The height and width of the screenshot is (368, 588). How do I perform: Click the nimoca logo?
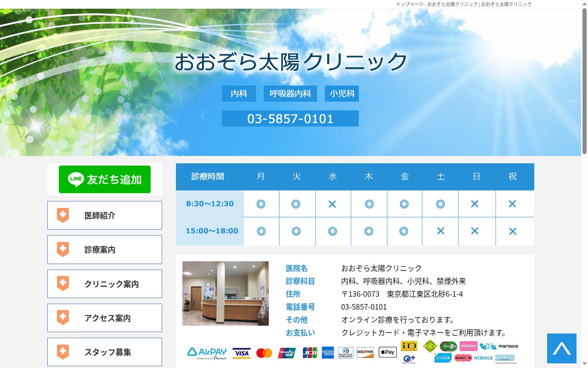pyautogui.click(x=483, y=358)
